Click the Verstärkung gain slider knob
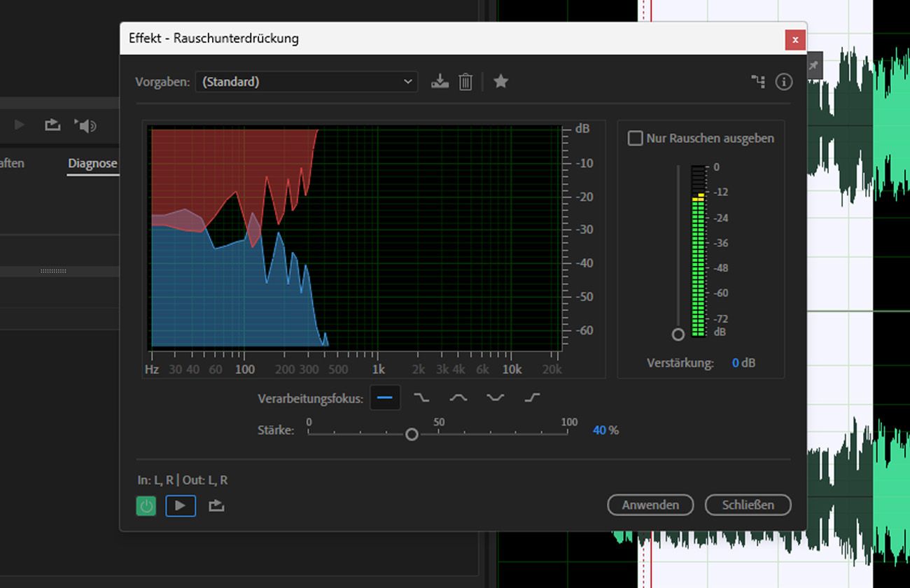 pos(678,335)
